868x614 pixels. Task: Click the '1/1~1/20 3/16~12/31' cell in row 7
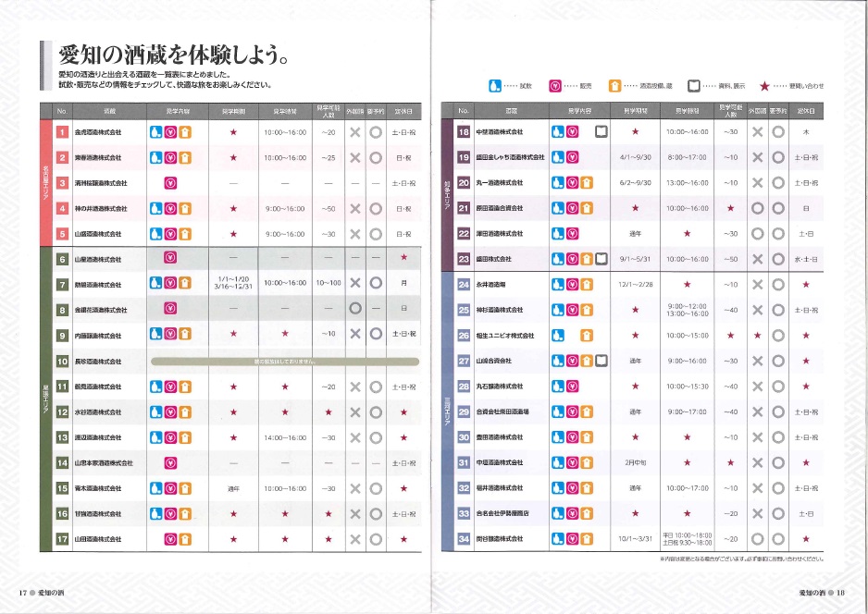point(233,283)
